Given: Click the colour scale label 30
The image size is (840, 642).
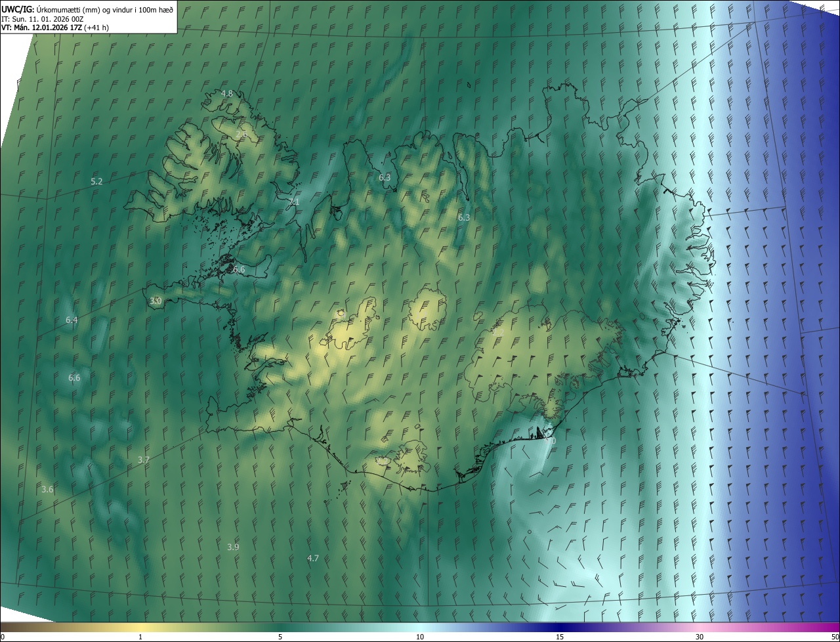Looking at the screenshot, I should 700,637.
